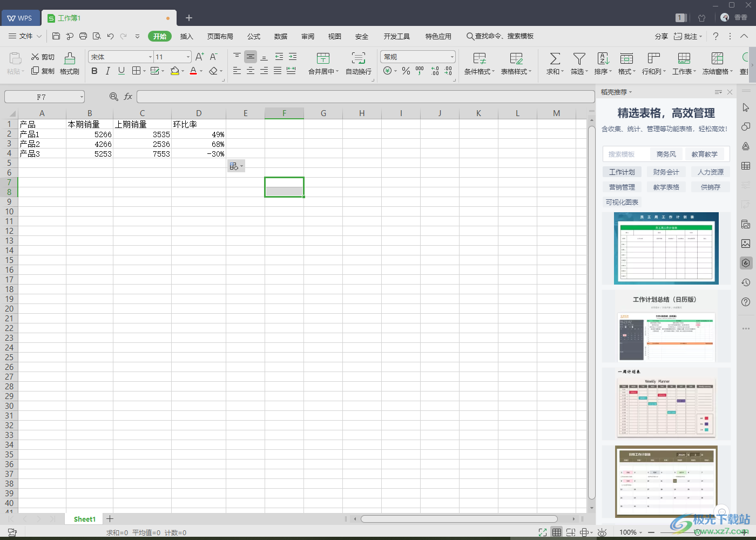Click the zoom in plus on status bar
This screenshot has width=756, height=540.
tap(745, 532)
